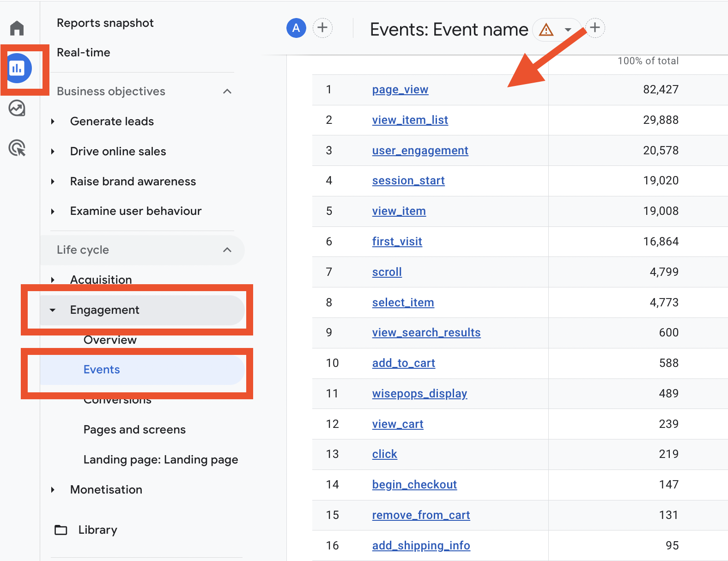Open the add_to_cart event link
This screenshot has width=728, height=561.
click(403, 363)
